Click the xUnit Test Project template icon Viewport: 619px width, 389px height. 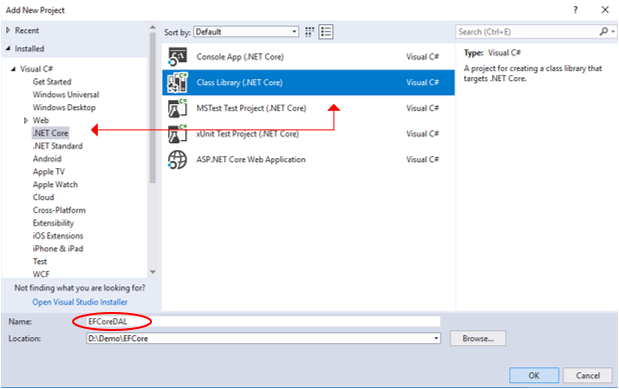coord(177,134)
